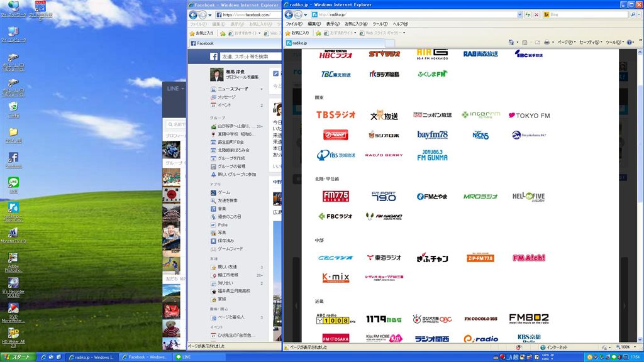
Task: Choose the MROラジオ station logo
Action: coord(480,197)
